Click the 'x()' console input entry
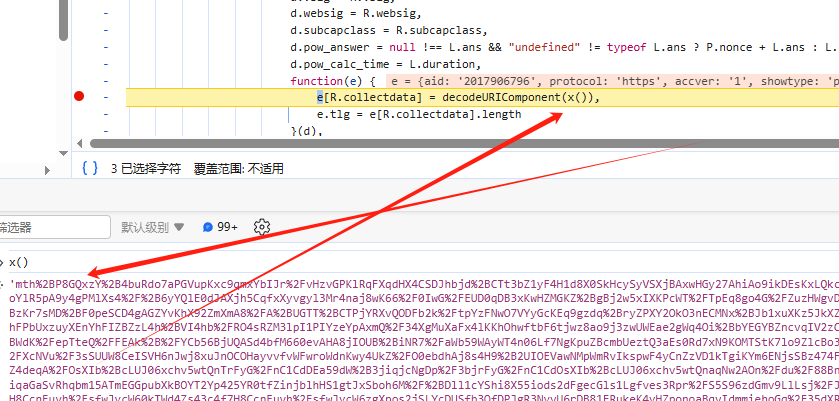Screen dimensions: 839x401 18,262
